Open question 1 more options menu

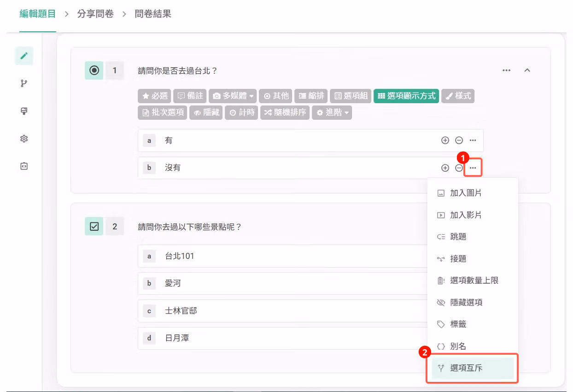pos(507,70)
